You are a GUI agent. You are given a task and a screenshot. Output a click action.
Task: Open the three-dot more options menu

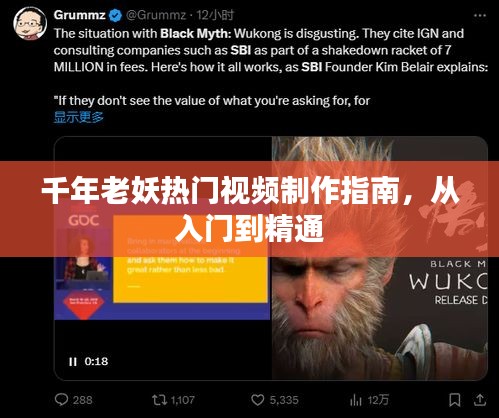point(480,15)
